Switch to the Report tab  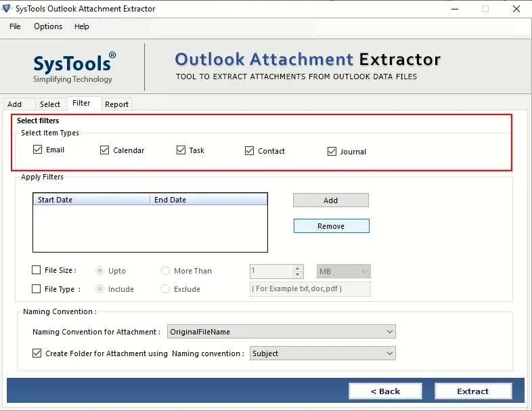116,104
